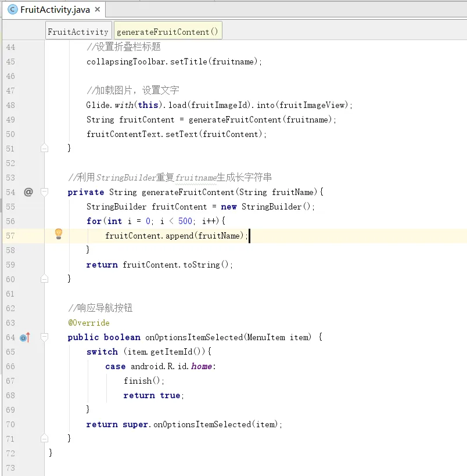This screenshot has height=476, width=467.
Task: Click line number 44 in the gutter
Action: tap(10, 47)
